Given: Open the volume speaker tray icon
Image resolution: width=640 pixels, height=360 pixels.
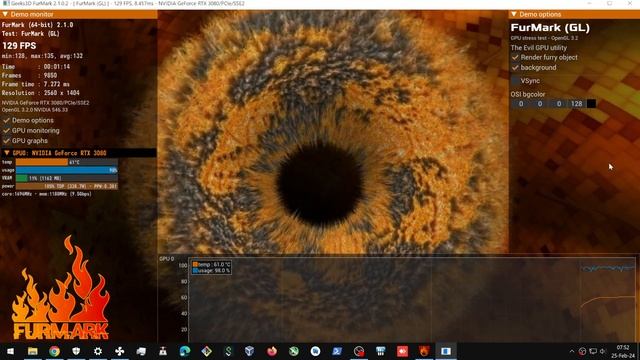Looking at the screenshot, I should tap(603, 351).
